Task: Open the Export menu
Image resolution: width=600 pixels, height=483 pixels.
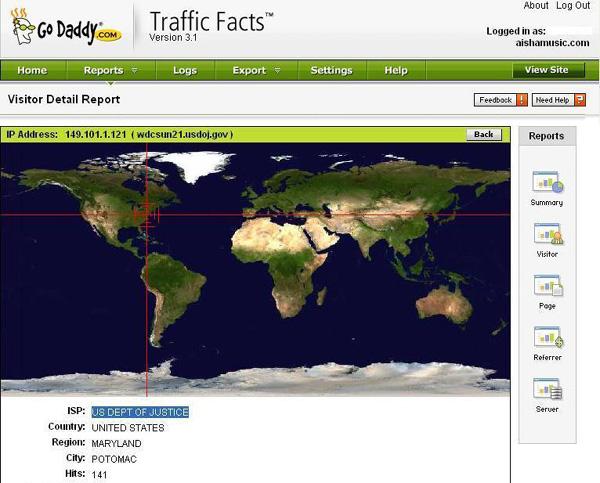Action: [249, 70]
